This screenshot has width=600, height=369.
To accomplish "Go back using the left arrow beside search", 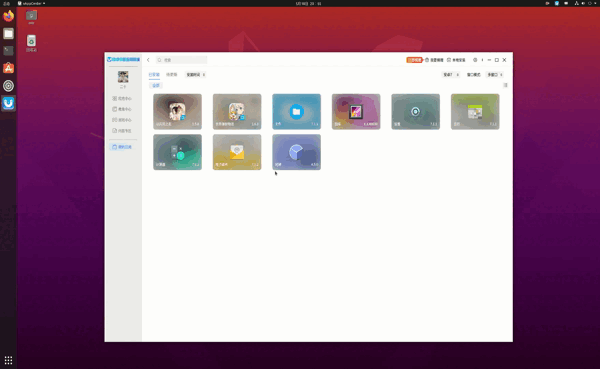I will (x=148, y=60).
